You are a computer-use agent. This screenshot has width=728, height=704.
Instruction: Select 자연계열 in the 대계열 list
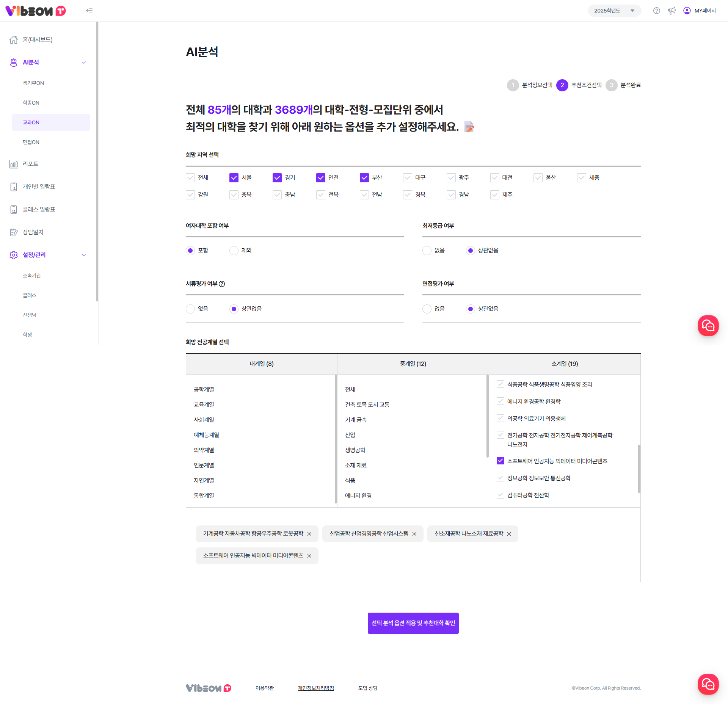tap(204, 480)
